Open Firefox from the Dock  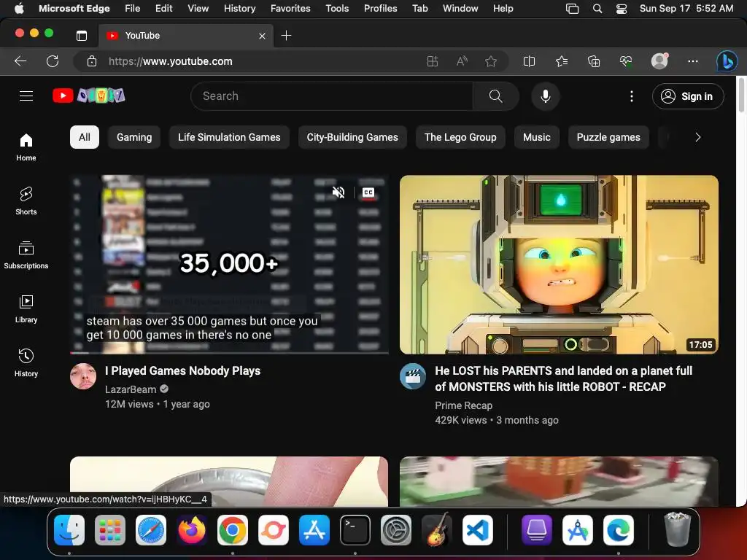pyautogui.click(x=192, y=530)
